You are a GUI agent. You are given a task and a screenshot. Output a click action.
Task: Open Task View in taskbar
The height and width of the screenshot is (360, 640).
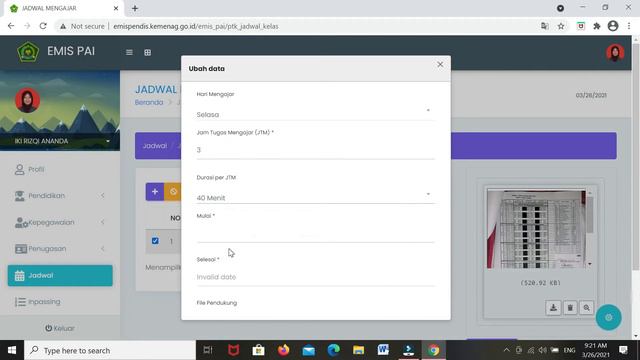pos(208,350)
